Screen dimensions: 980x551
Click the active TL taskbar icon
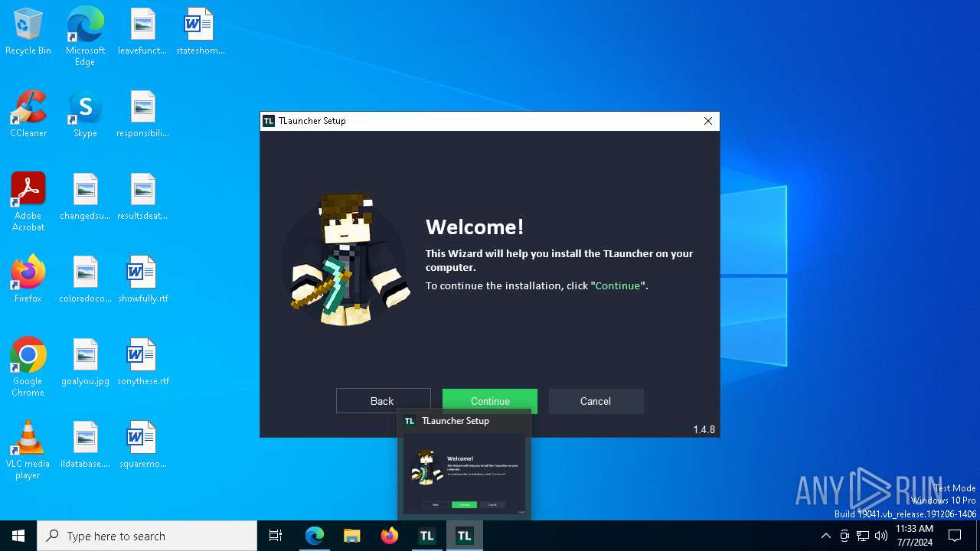point(464,536)
